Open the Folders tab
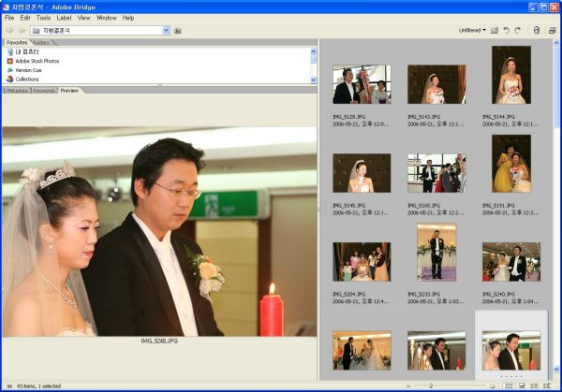The height and width of the screenshot is (392, 562). [x=41, y=42]
